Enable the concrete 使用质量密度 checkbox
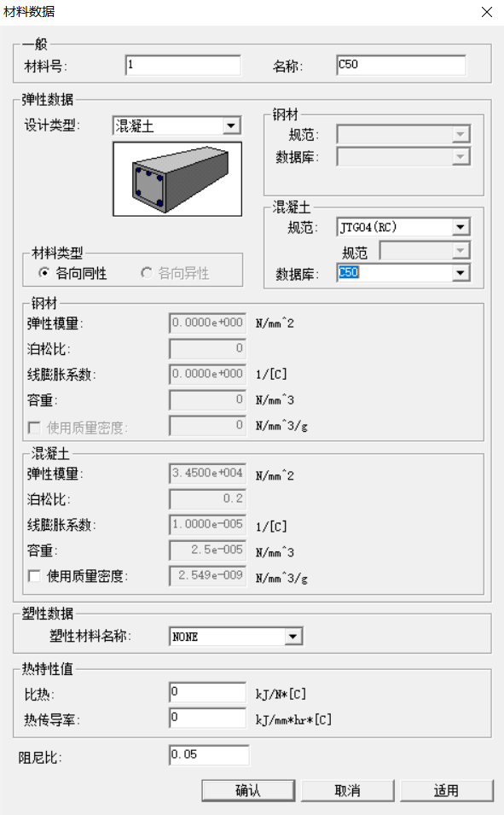The width and height of the screenshot is (504, 815). pyautogui.click(x=34, y=575)
